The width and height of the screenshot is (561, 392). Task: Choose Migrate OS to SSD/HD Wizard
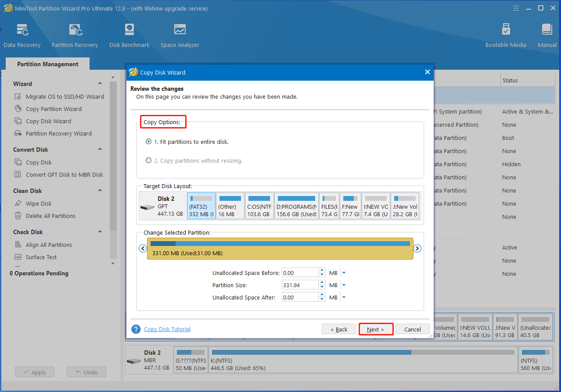click(x=65, y=96)
